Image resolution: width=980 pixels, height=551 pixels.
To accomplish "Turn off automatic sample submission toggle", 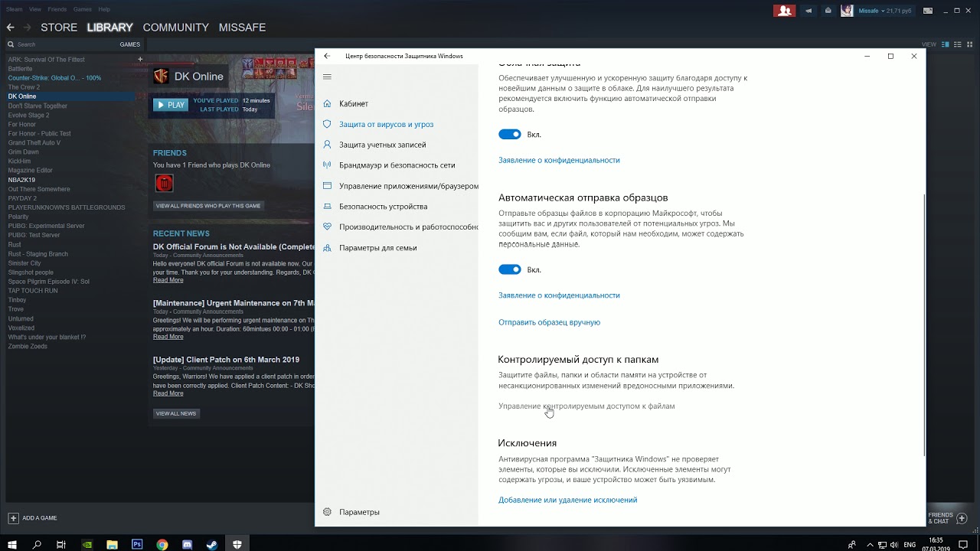I will (510, 269).
